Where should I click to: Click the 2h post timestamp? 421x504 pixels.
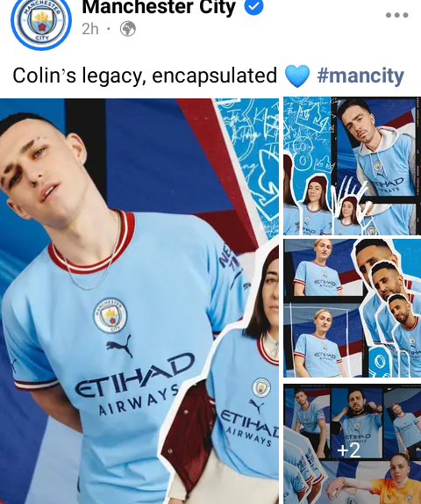click(x=90, y=29)
